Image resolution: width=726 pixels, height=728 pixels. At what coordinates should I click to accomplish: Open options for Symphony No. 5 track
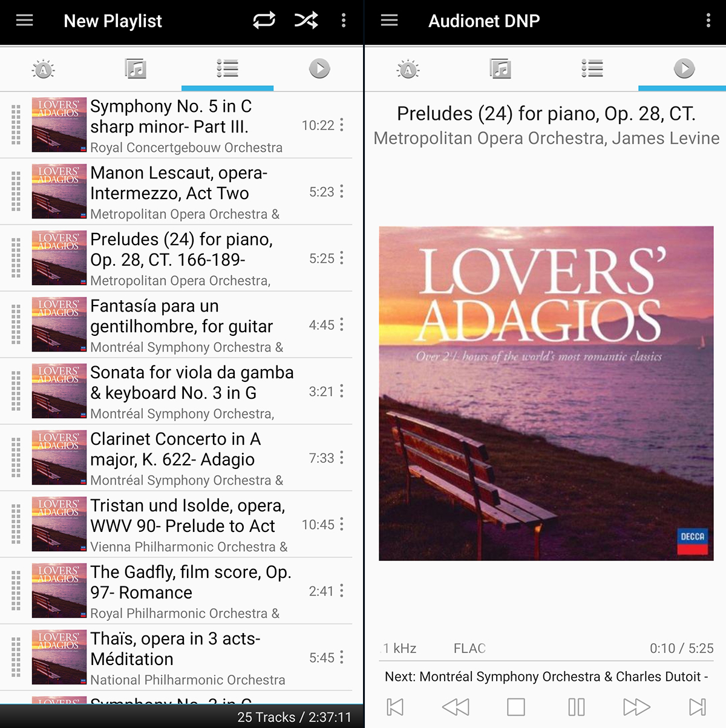(x=342, y=125)
